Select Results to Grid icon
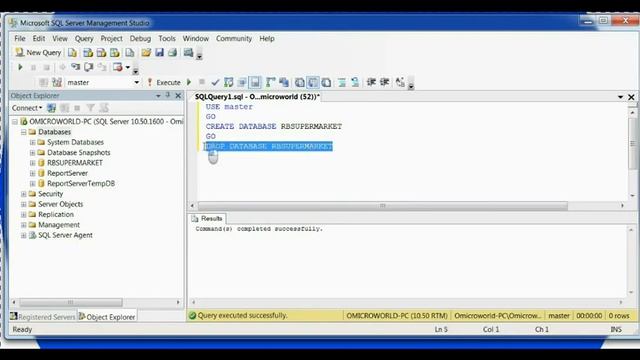 coord(313,82)
